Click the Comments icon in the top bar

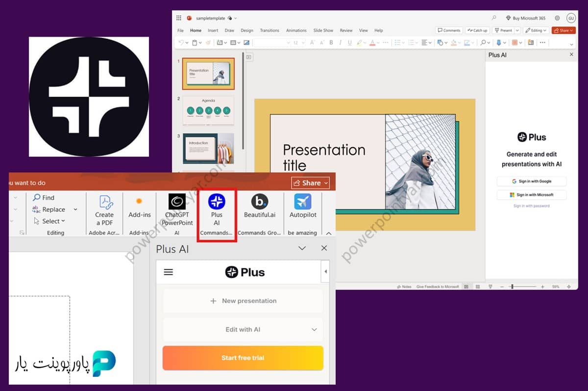coord(448,30)
